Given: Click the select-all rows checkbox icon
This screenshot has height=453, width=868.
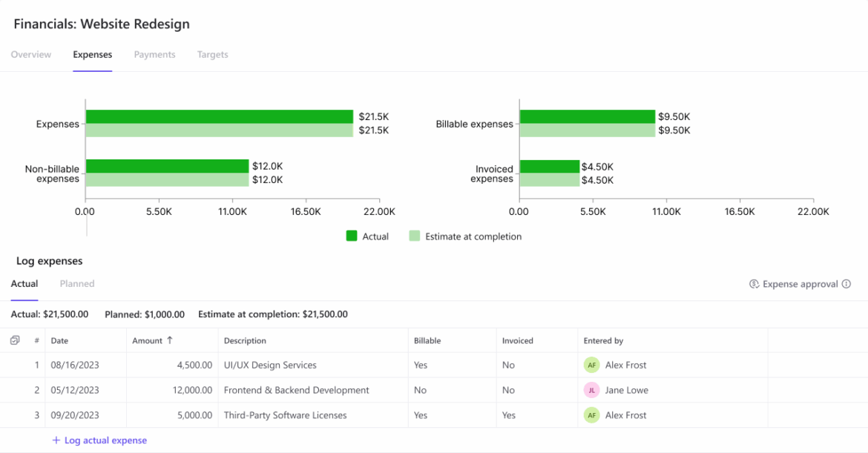Looking at the screenshot, I should coord(15,340).
